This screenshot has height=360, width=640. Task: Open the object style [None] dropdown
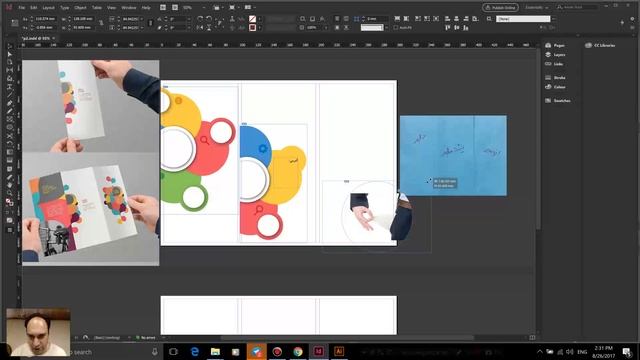[554, 19]
